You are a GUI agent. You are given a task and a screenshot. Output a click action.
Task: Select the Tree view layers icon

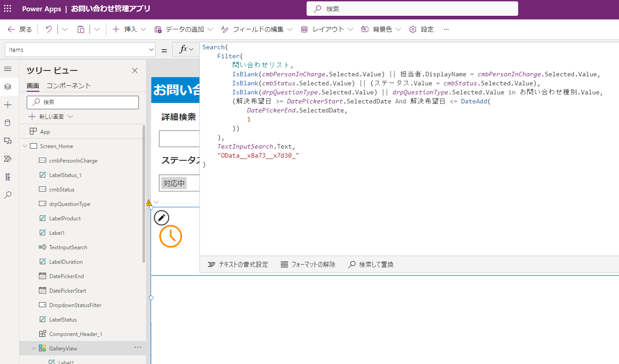8,87
